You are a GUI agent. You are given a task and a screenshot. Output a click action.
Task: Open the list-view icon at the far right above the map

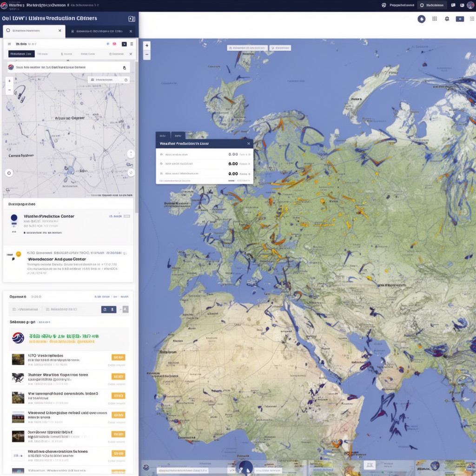pos(472,19)
